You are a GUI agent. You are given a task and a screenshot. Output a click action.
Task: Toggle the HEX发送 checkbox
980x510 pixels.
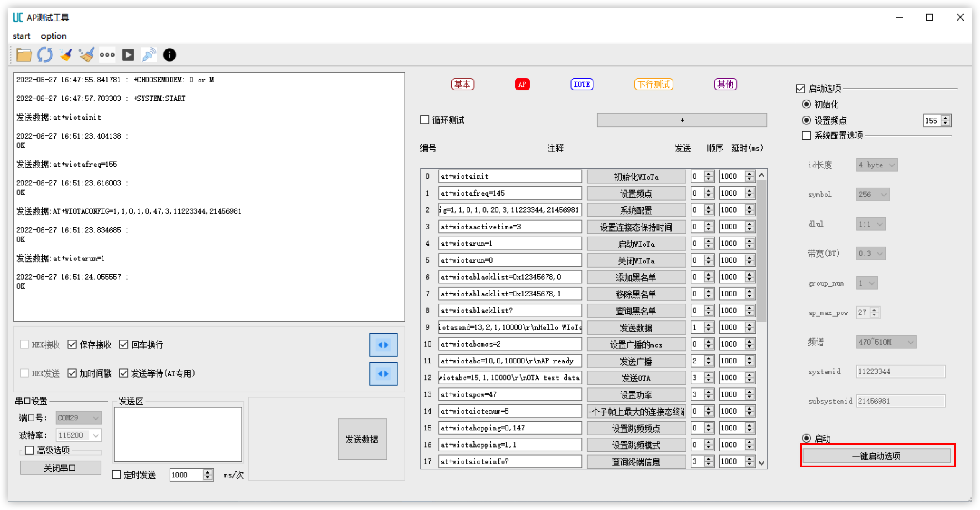25,373
